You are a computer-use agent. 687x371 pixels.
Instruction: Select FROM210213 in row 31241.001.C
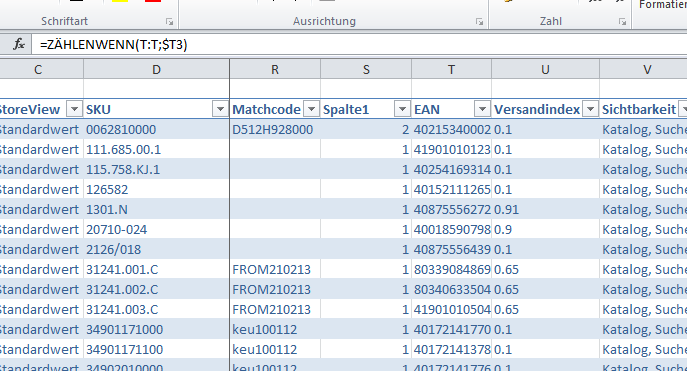coord(275,269)
